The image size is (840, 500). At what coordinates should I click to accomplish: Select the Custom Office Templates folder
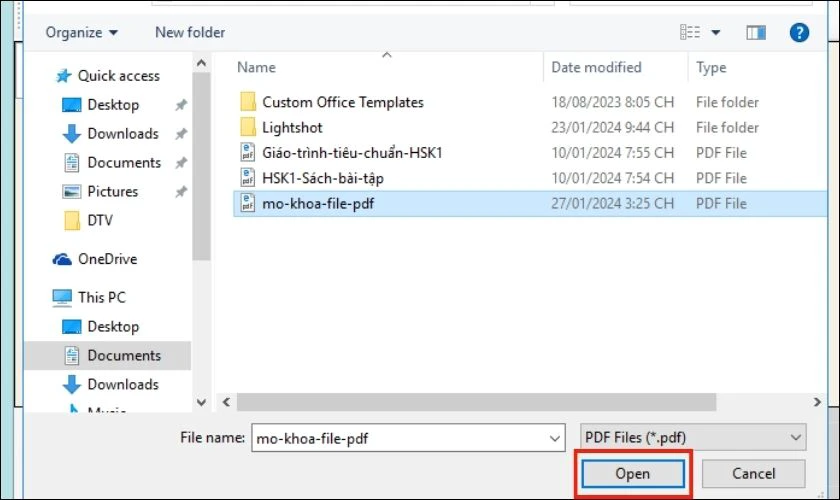(x=342, y=102)
